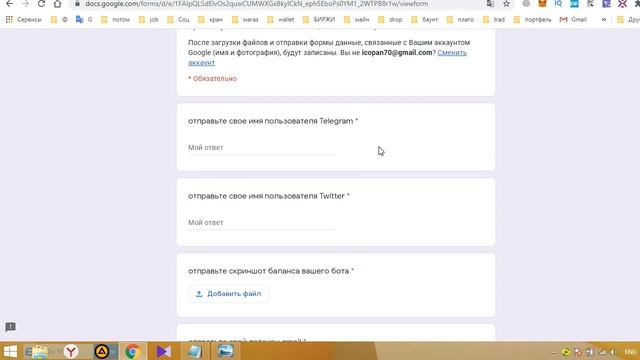
Task: Expand hidden bookmarks with the chevron
Action: (x=604, y=19)
